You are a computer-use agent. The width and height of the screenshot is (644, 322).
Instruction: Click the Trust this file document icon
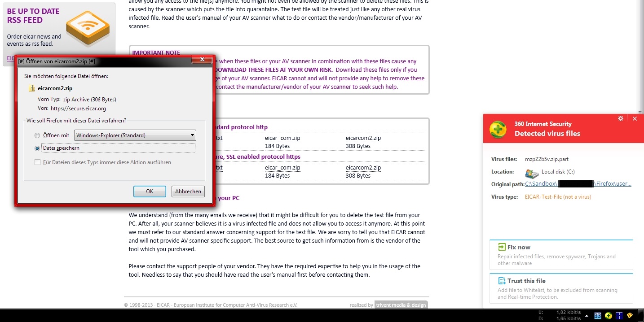tap(502, 281)
